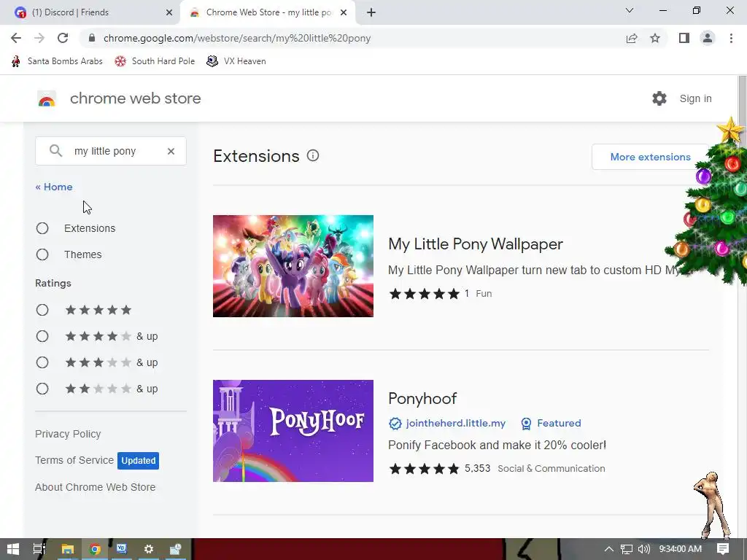Close the Chrome Web Store tab
The image size is (747, 560).
tap(344, 12)
